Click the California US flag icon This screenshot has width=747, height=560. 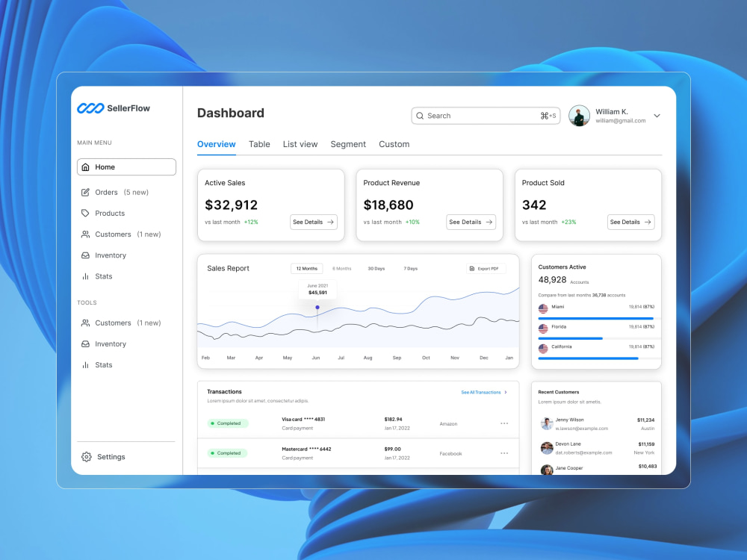tap(543, 349)
